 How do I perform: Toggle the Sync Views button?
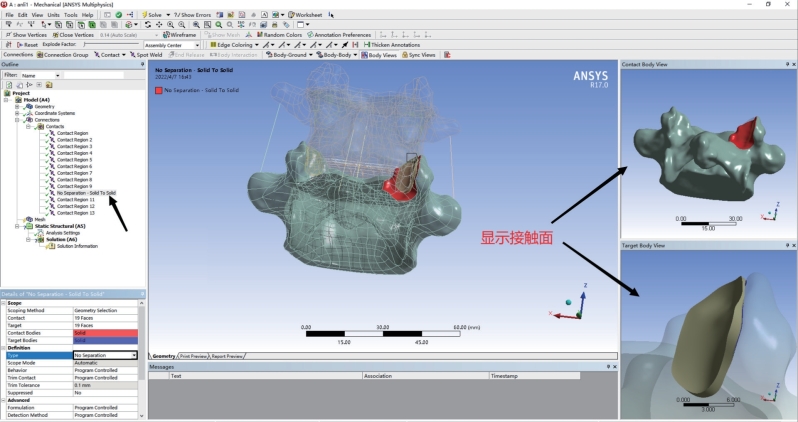(x=418, y=54)
